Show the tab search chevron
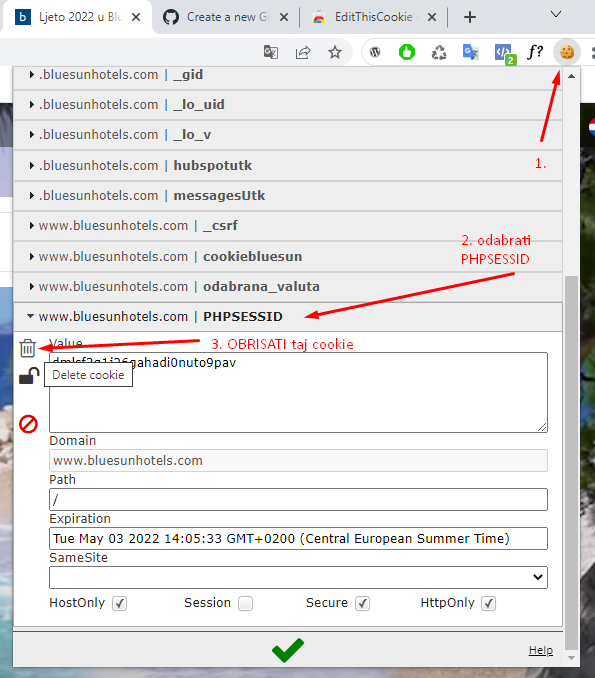Viewport: 595px width, 678px height. point(556,15)
